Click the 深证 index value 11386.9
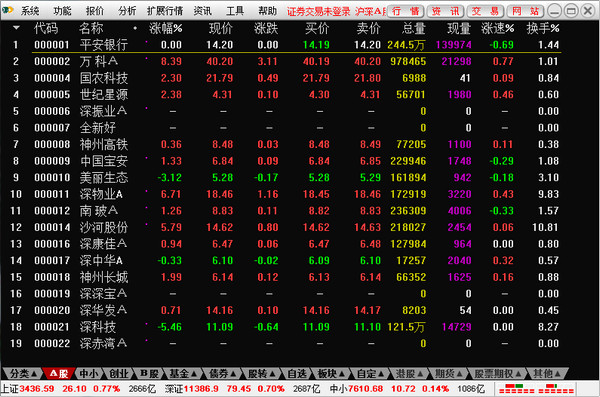The image size is (600, 397). tap(201, 389)
